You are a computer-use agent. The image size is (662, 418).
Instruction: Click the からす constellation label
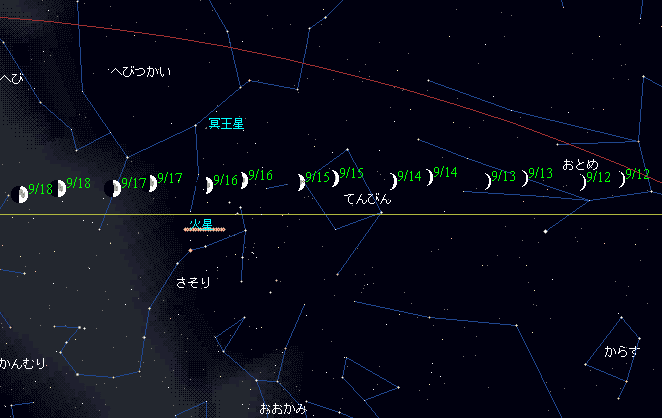pos(621,352)
